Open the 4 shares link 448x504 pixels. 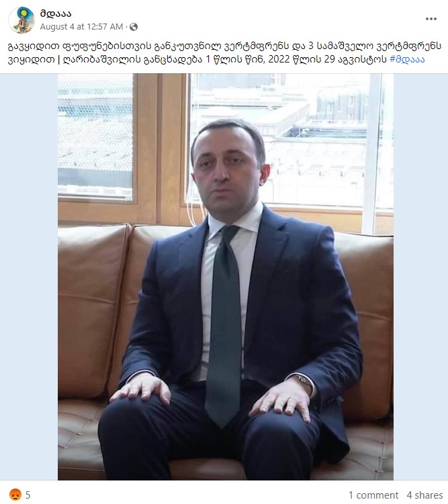click(x=424, y=495)
